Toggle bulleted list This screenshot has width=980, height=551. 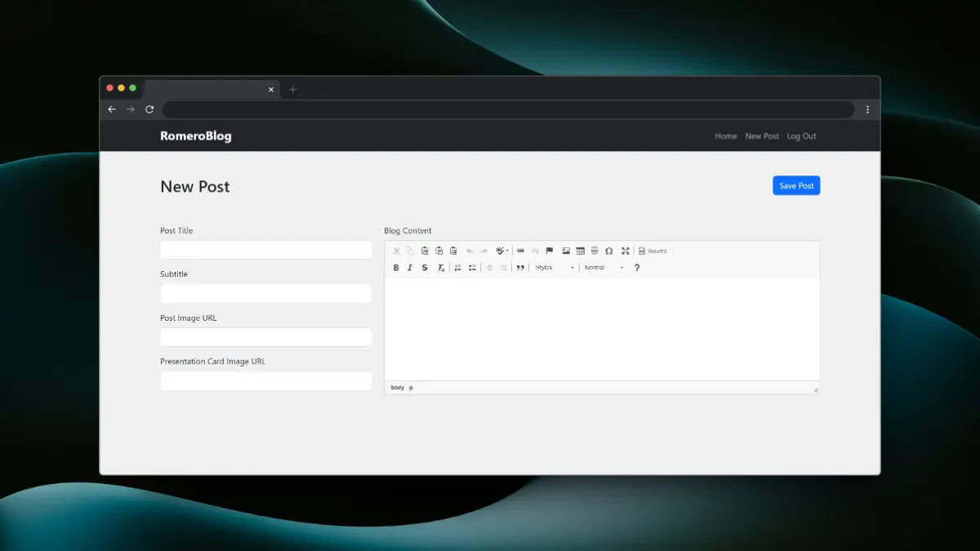472,268
